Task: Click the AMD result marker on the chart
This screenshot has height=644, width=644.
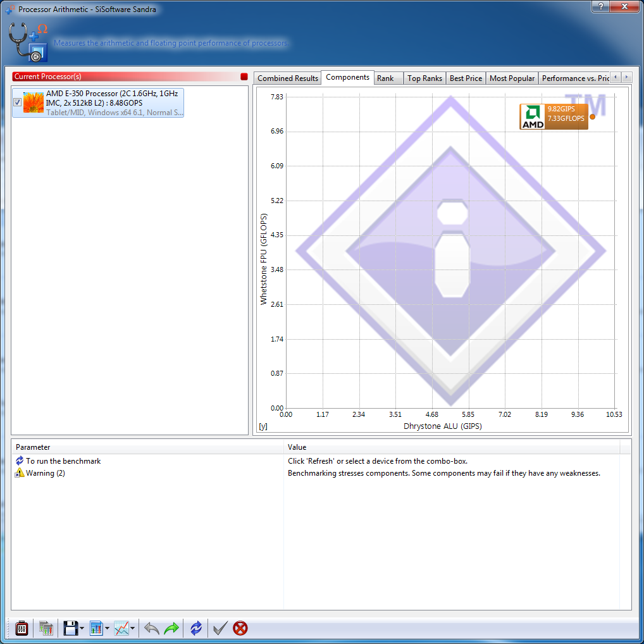Action: click(x=592, y=116)
